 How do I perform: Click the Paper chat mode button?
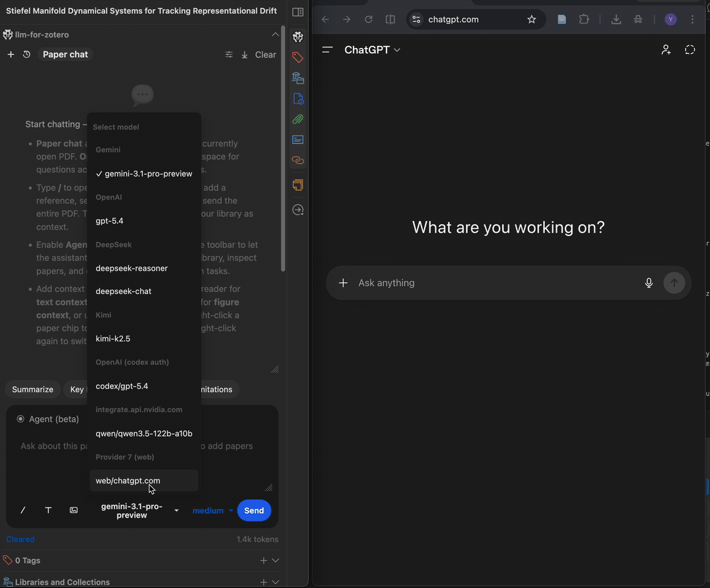coord(65,55)
